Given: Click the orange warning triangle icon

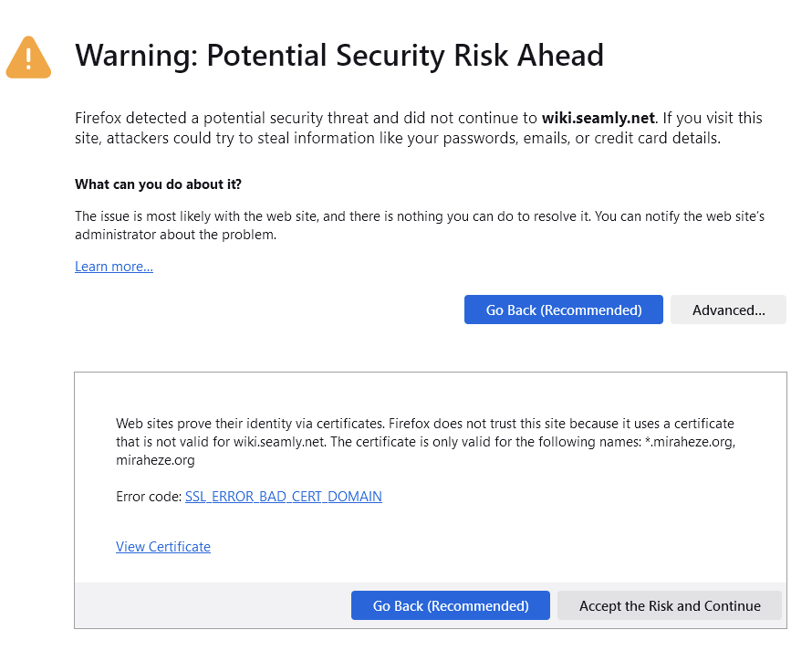Looking at the screenshot, I should 28,57.
